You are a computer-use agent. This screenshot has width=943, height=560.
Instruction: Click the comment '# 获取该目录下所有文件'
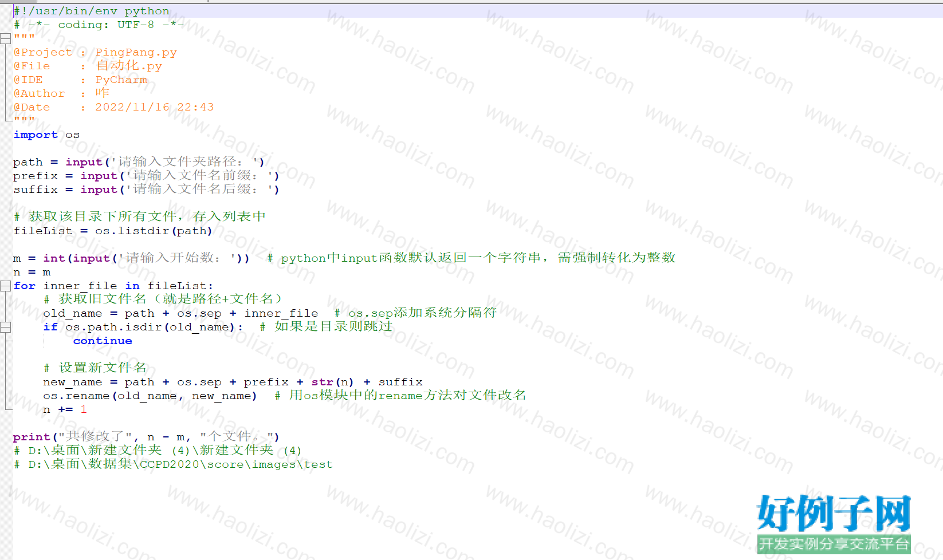coord(139,216)
